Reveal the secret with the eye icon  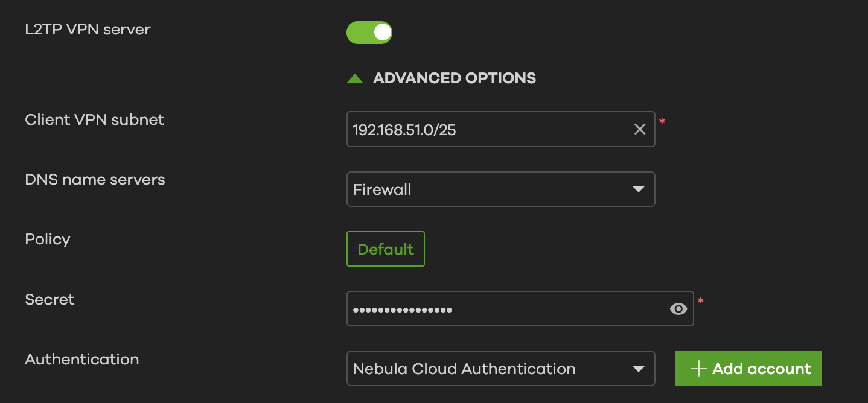coord(678,309)
